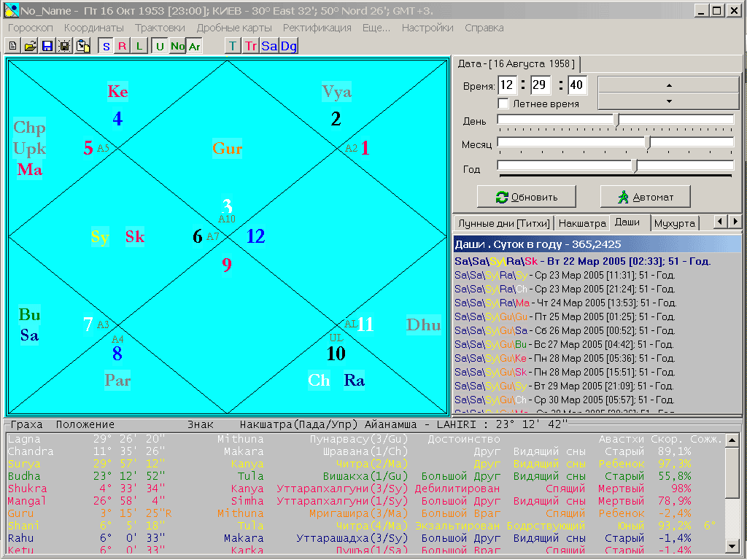Select the blue S chart style button
The width and height of the screenshot is (747, 560).
click(107, 46)
